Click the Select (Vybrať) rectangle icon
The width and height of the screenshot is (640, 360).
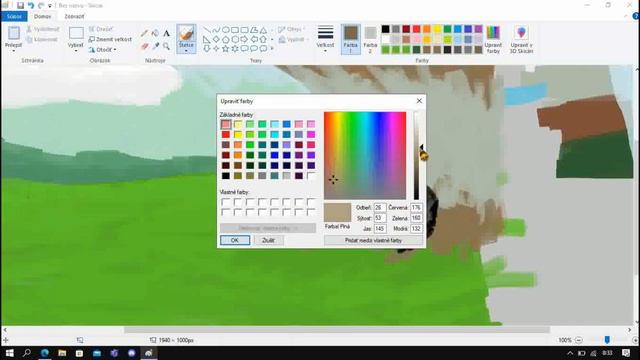[76, 33]
